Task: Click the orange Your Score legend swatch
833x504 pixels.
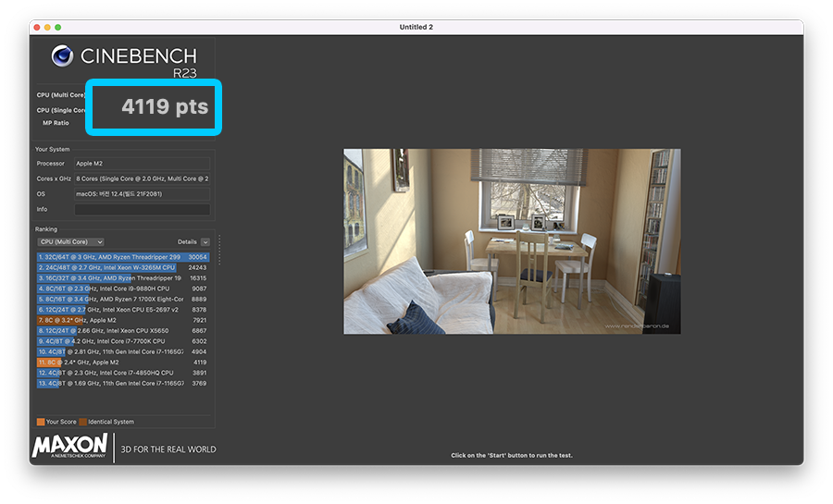Action: click(x=41, y=422)
